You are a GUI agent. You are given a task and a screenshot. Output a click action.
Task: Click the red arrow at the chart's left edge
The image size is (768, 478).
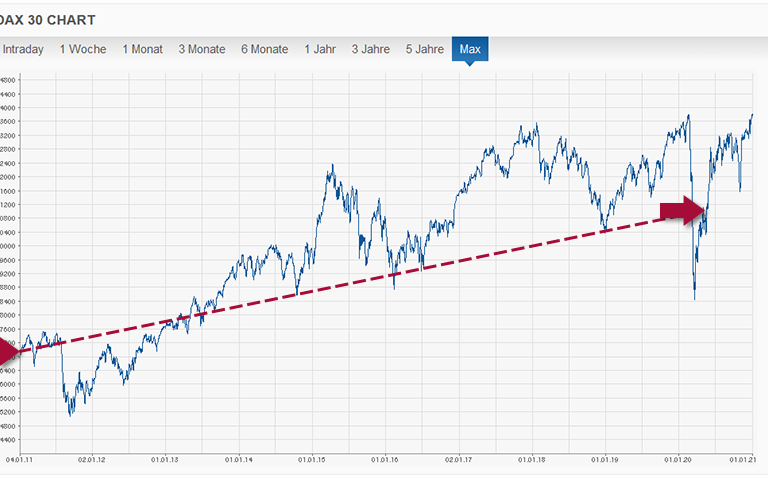pos(8,351)
